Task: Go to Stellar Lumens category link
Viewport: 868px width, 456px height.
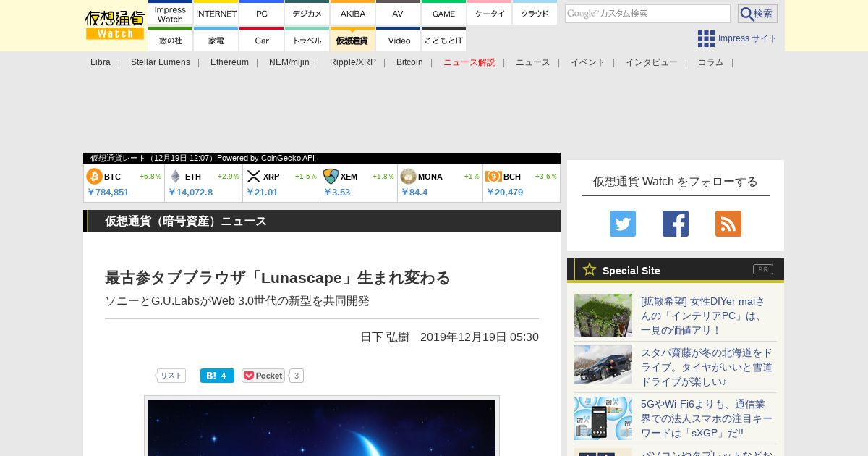Action: tap(161, 62)
